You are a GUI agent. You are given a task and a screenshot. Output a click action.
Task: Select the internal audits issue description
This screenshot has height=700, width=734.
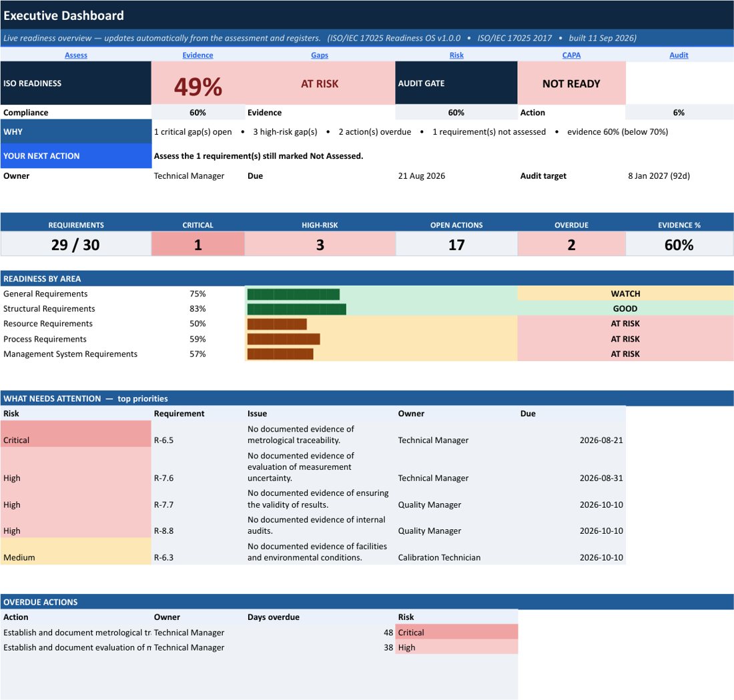tap(316, 525)
